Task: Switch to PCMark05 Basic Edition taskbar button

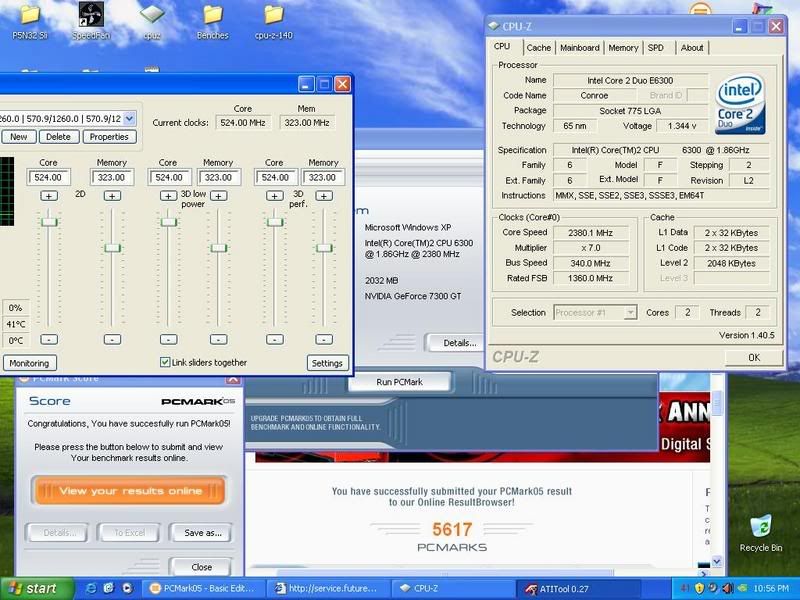Action: [x=203, y=589]
